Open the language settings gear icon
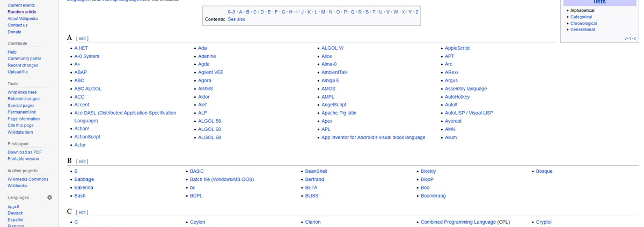 [49, 197]
